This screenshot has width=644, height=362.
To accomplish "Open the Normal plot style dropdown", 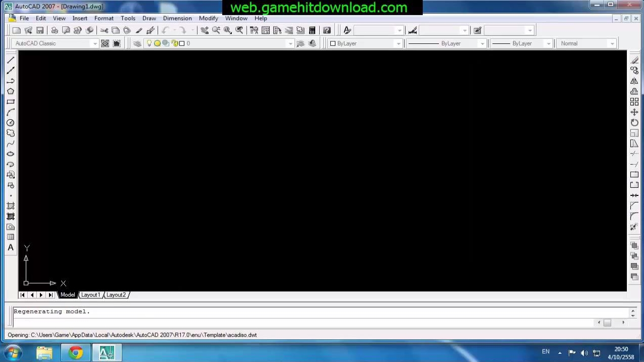I will pos(612,43).
